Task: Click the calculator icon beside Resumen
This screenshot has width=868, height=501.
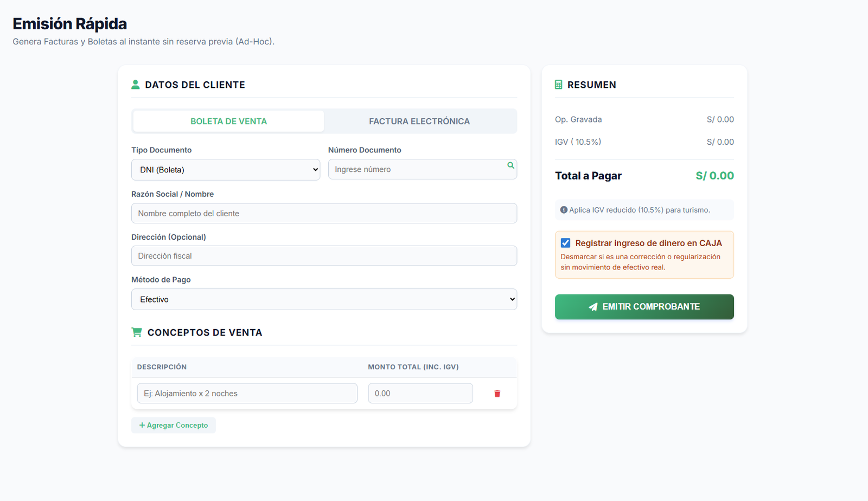Action: [x=559, y=85]
